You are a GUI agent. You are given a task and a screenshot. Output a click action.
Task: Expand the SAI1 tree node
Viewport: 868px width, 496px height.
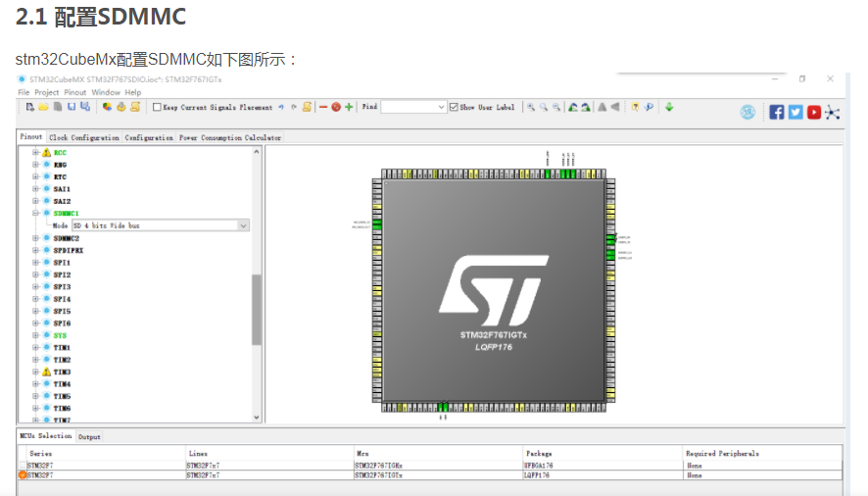point(35,189)
